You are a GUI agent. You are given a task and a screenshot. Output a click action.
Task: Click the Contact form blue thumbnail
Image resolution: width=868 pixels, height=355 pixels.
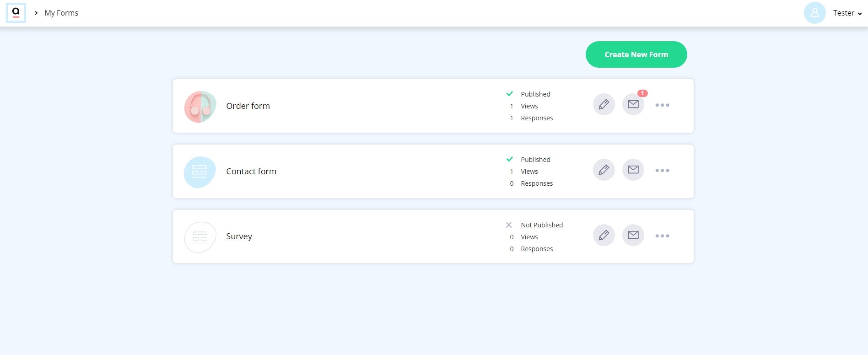pos(200,172)
